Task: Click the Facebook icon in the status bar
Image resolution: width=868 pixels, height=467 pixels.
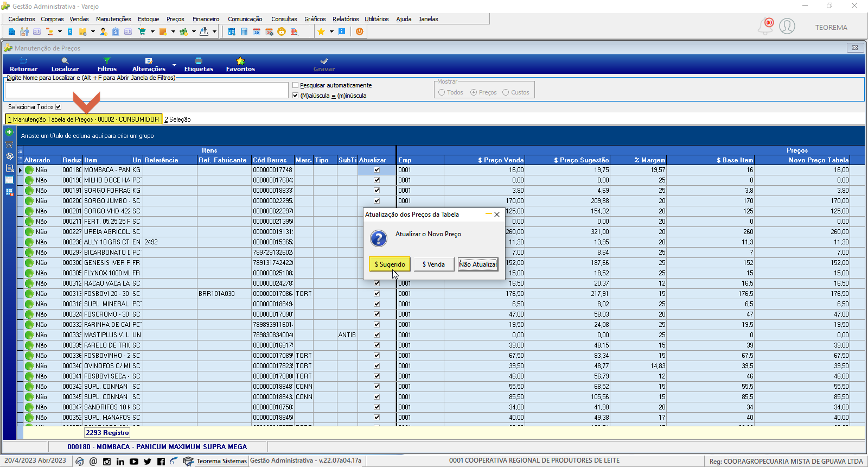Action: point(161,462)
